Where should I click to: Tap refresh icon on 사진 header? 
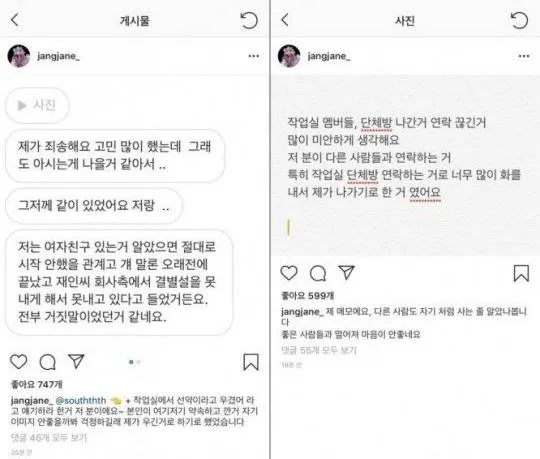coord(519,20)
